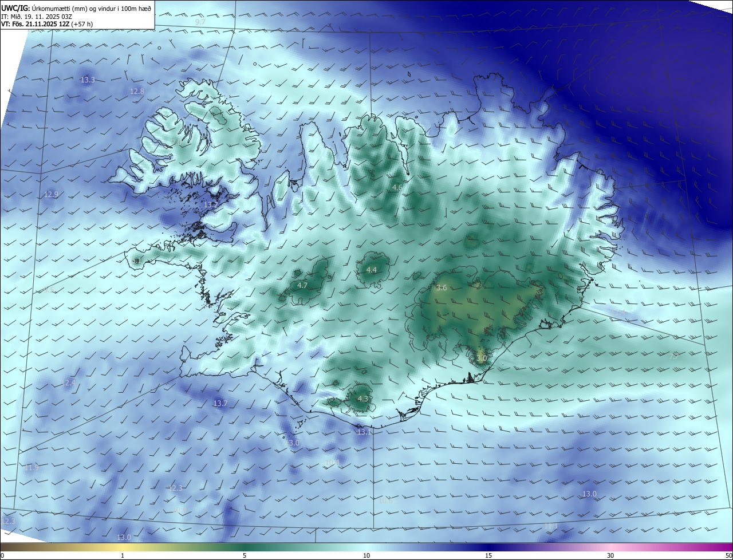This screenshot has height=560, width=733.
Task: Click the colorbar tick labeled 15
Action: pos(488,555)
